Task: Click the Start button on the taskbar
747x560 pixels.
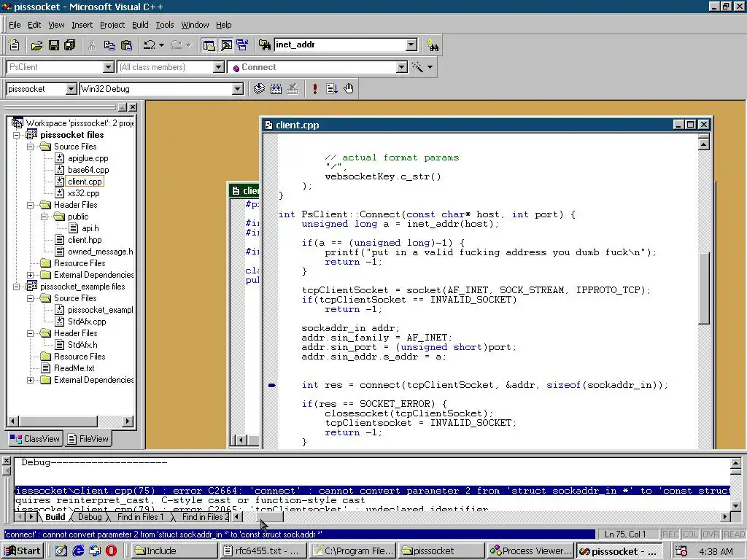Action: tap(23, 551)
